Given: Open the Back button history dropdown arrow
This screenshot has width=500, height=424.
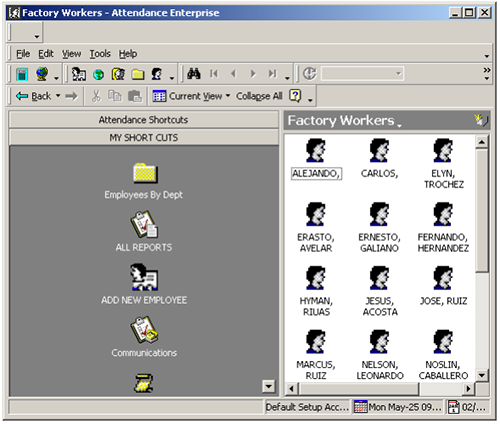Looking at the screenshot, I should [58, 96].
